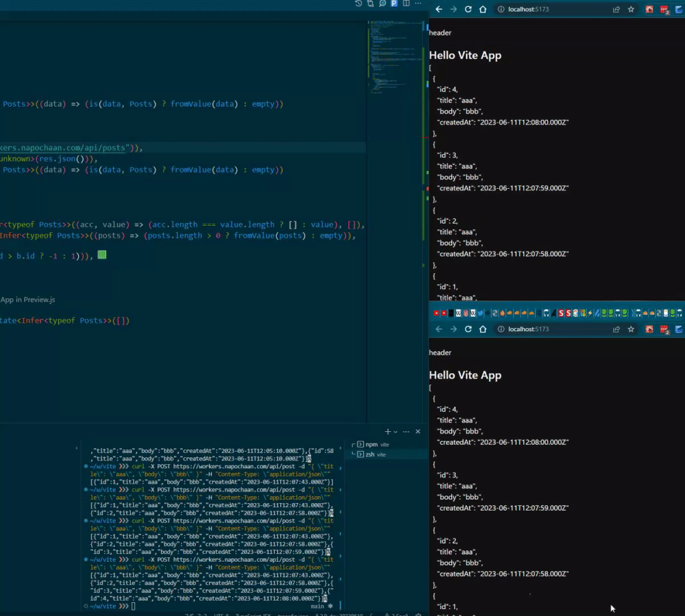
Task: View site information icon in lower browser
Action: pos(501,329)
